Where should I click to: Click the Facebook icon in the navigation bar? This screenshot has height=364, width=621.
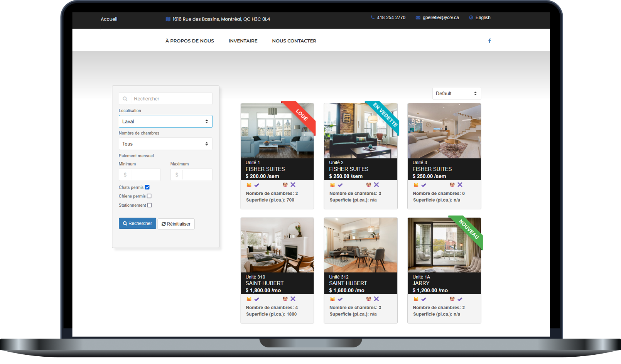(489, 41)
